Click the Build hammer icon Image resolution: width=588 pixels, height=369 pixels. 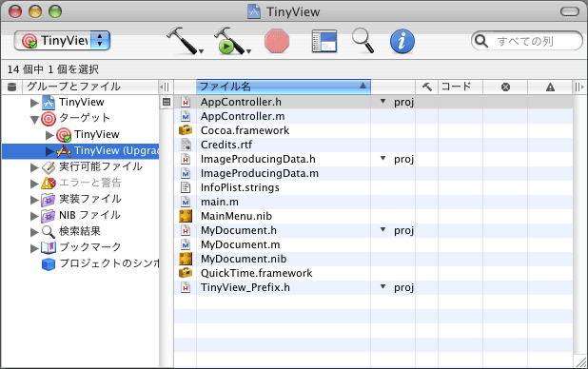pyautogui.click(x=185, y=41)
